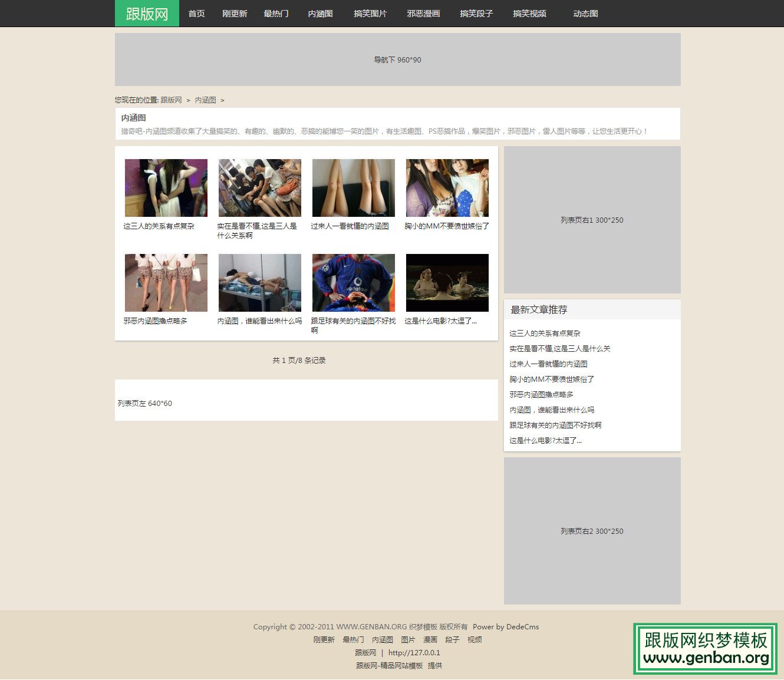This screenshot has height=680, width=784.
Task: Open the 搞笑图片 category
Action: (x=370, y=13)
